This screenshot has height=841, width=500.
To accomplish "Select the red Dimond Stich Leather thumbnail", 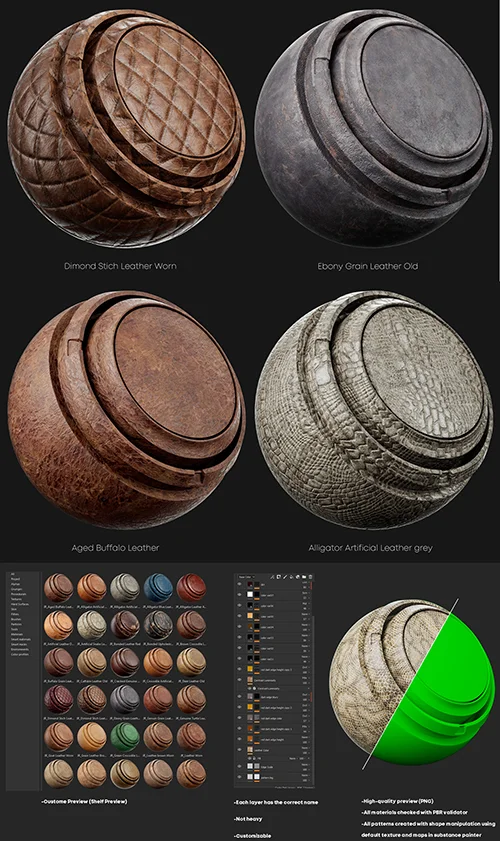I will pos(58,699).
